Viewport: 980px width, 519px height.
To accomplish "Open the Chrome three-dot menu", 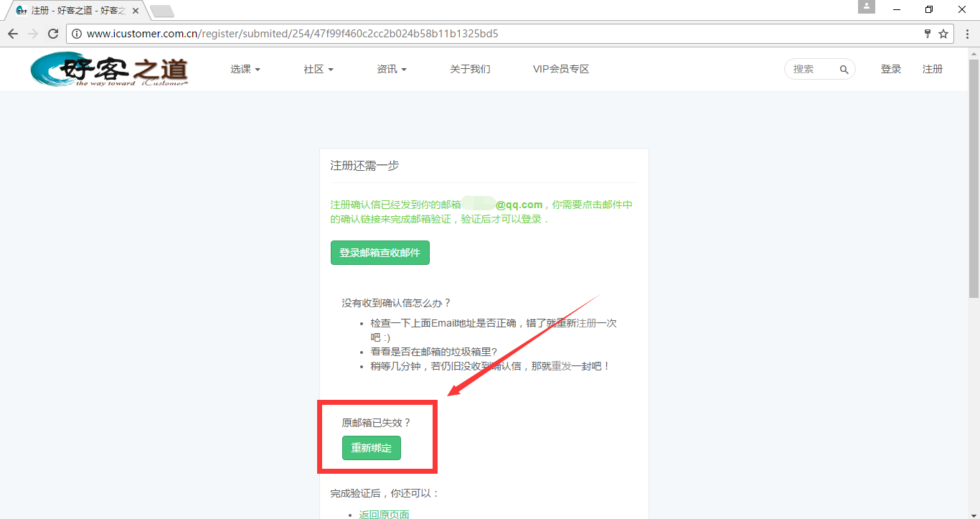I will click(x=966, y=34).
